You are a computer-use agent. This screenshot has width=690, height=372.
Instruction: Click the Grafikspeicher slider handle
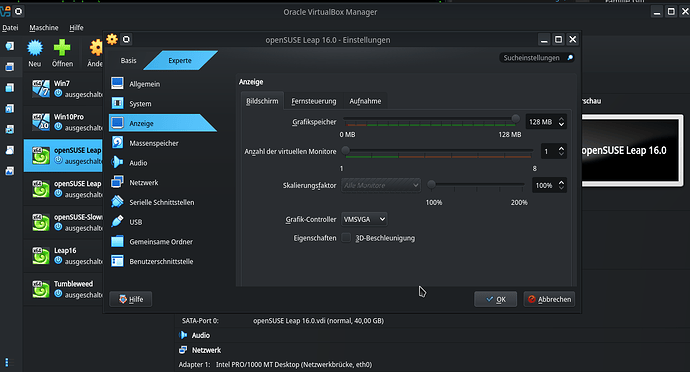point(515,118)
